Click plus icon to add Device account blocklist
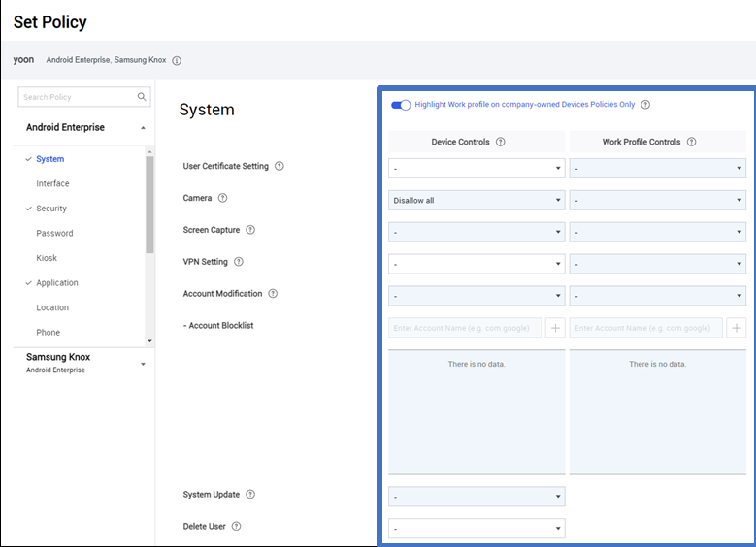The image size is (756, 547). (x=555, y=328)
